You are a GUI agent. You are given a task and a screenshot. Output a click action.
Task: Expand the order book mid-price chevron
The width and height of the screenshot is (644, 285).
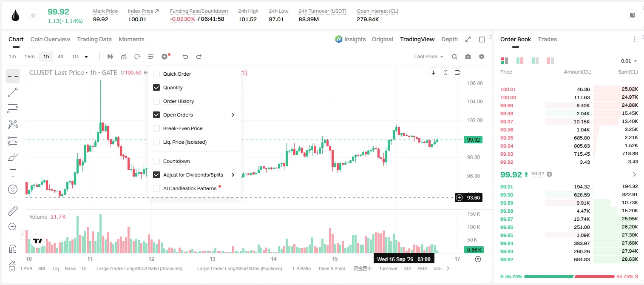[x=635, y=174]
